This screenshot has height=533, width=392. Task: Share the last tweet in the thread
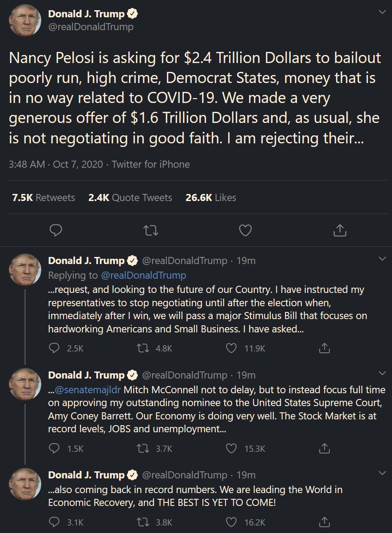click(325, 522)
